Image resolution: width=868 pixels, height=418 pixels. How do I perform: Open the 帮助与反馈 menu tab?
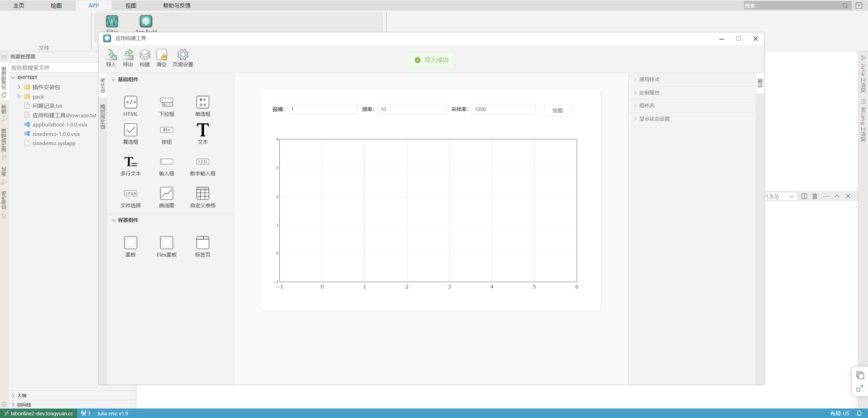177,5
